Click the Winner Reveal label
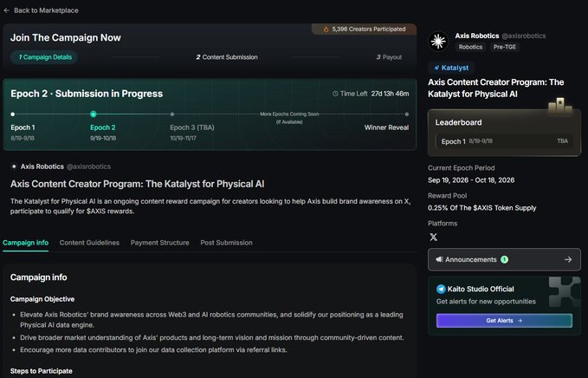 [386, 127]
